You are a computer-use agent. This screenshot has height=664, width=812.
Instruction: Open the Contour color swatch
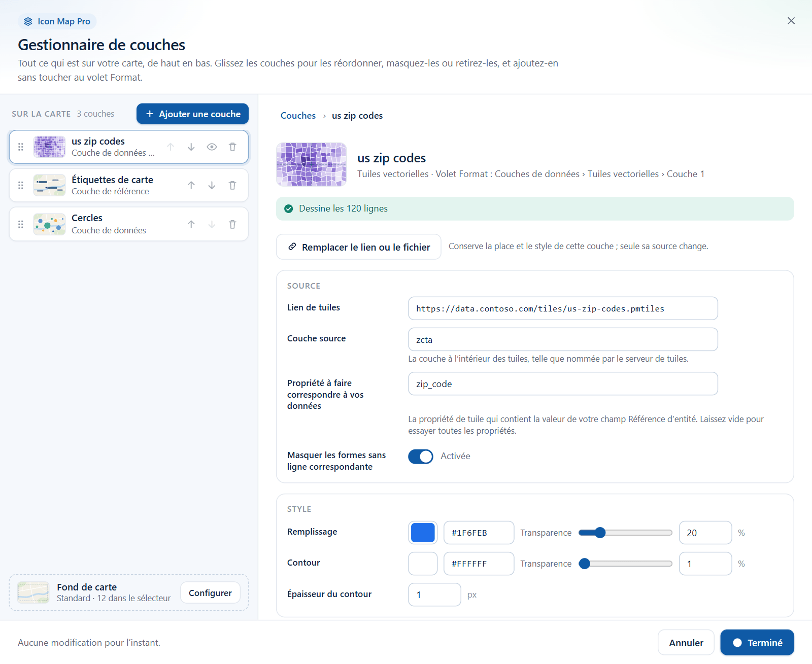coord(423,564)
